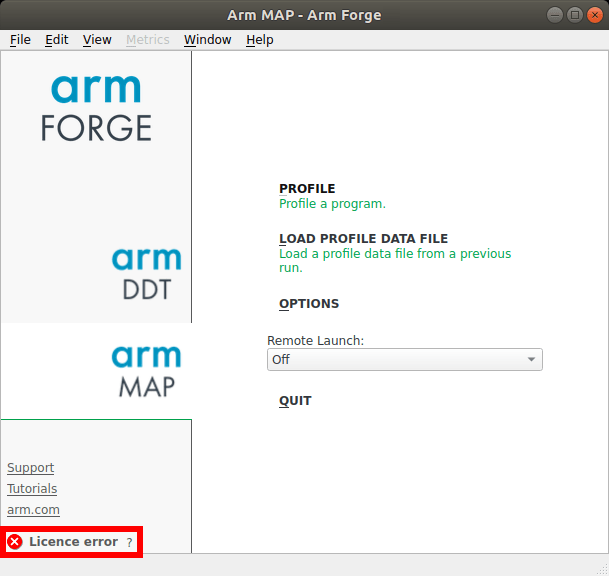609x576 pixels.
Task: Select the arm MAP logo tab
Action: tap(146, 371)
